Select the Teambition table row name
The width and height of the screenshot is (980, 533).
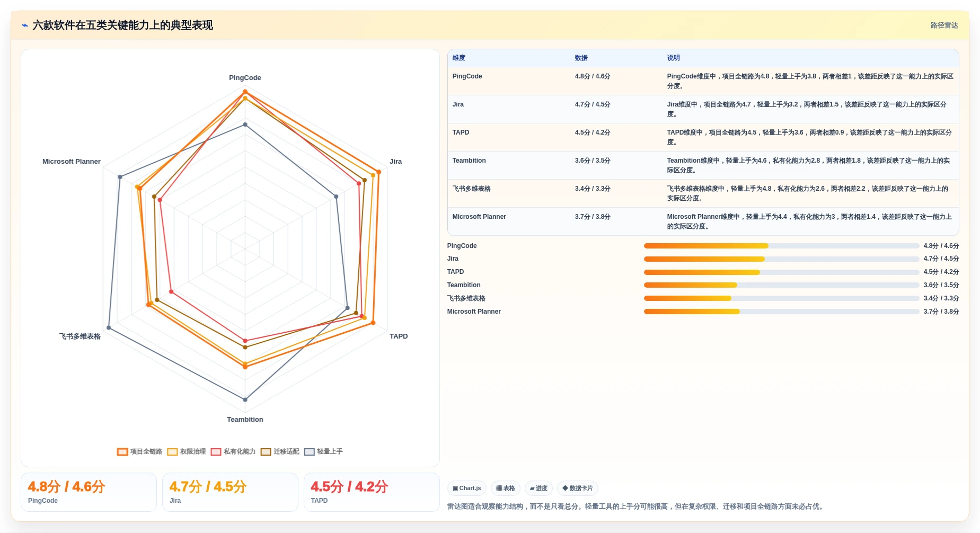(x=469, y=161)
